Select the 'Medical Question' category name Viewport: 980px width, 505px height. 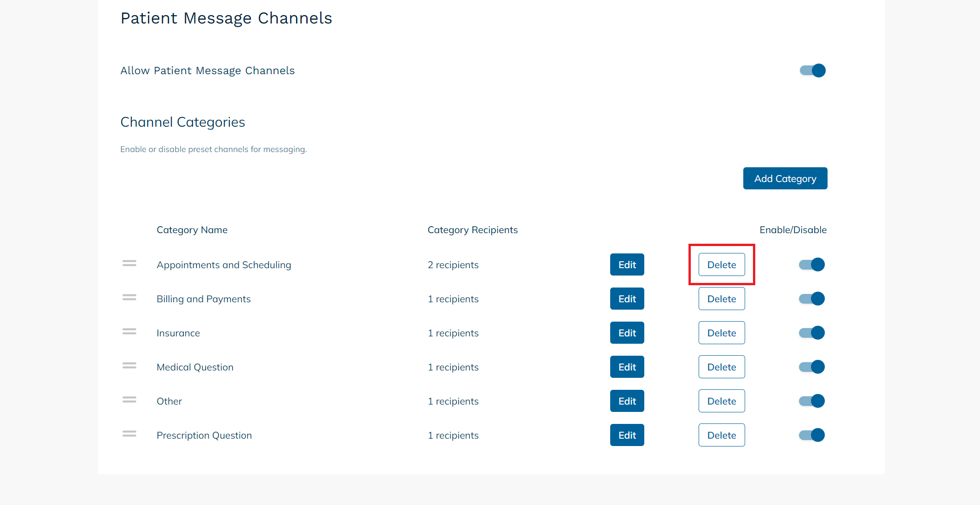(x=195, y=367)
